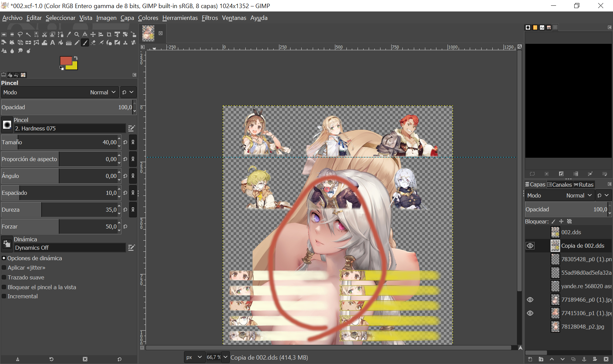This screenshot has height=364, width=613.
Task: Edit the 'Dynamics Off' dynamics
Action: [131, 248]
